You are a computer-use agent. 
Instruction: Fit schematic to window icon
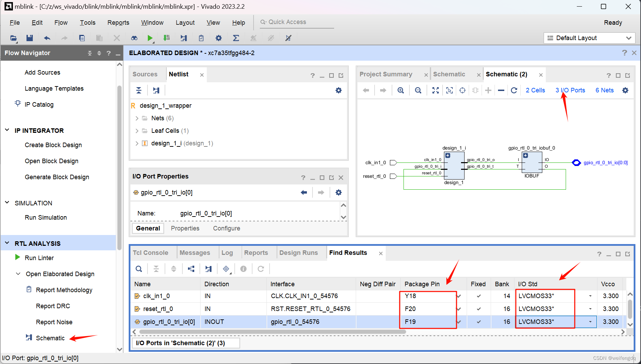pyautogui.click(x=436, y=90)
